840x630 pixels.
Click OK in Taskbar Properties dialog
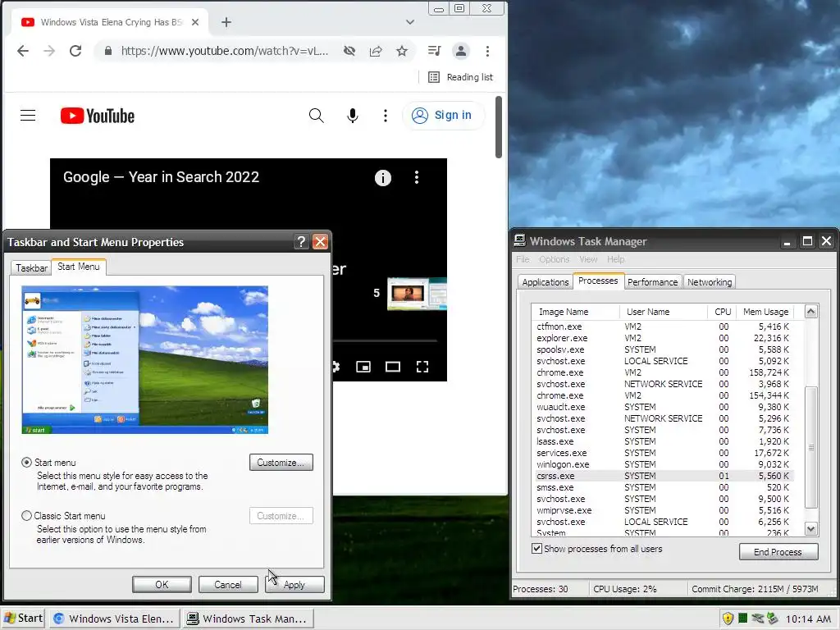(162, 584)
